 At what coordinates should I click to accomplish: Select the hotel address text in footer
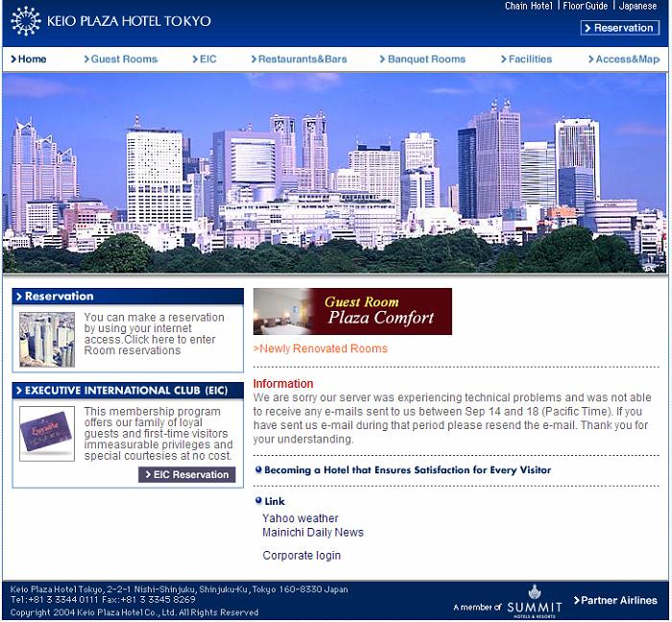(180, 590)
